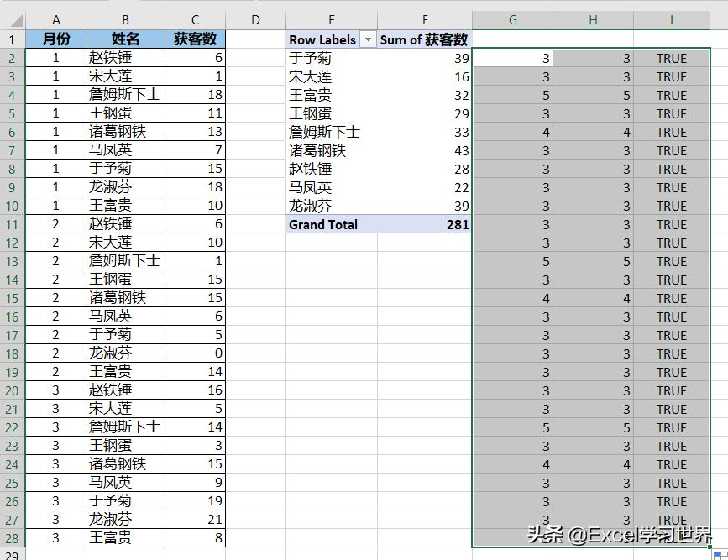The width and height of the screenshot is (728, 560).
Task: Click the 姓名 header cell in B1
Action: 124,39
